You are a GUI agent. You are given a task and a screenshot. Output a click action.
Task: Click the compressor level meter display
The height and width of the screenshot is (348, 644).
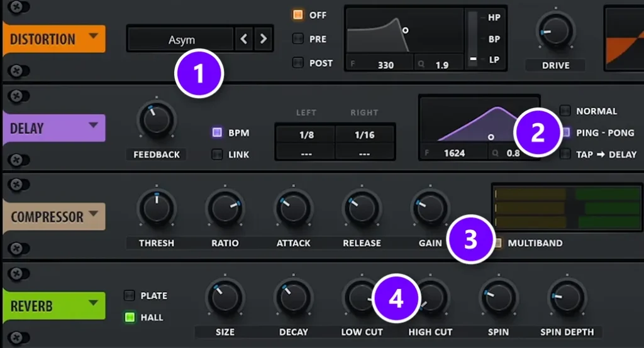point(567,208)
